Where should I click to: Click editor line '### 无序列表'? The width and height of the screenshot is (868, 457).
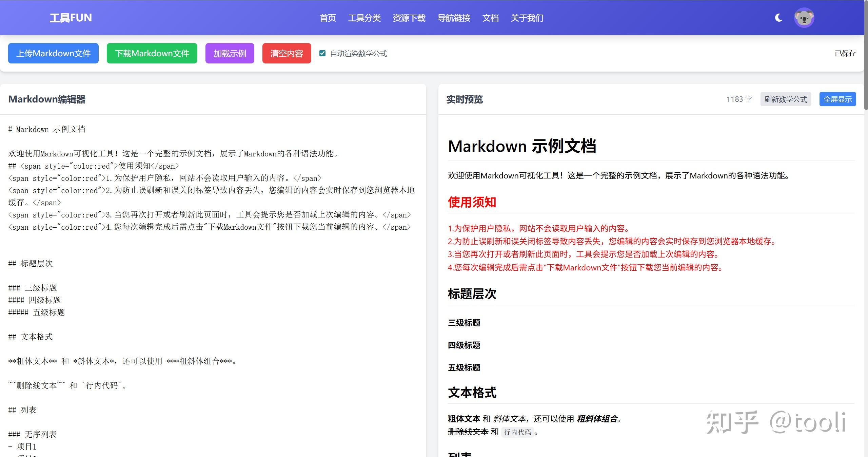pos(33,435)
